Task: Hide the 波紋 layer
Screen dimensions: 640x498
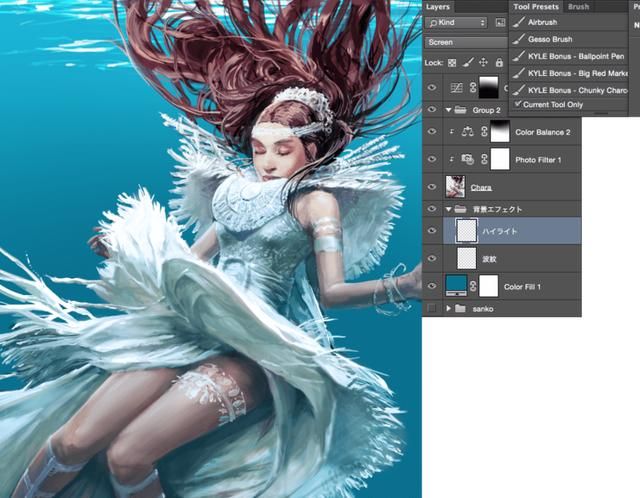Action: [x=432, y=258]
